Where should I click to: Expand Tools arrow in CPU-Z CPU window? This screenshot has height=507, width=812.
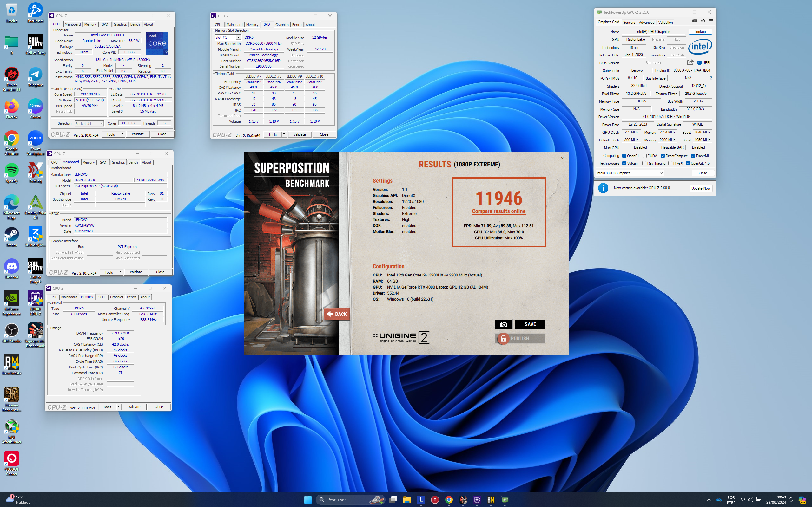(x=122, y=134)
